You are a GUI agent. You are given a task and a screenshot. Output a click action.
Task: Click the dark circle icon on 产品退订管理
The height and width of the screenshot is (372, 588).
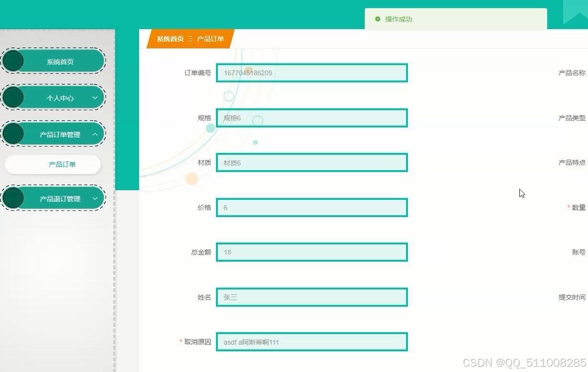coord(13,198)
